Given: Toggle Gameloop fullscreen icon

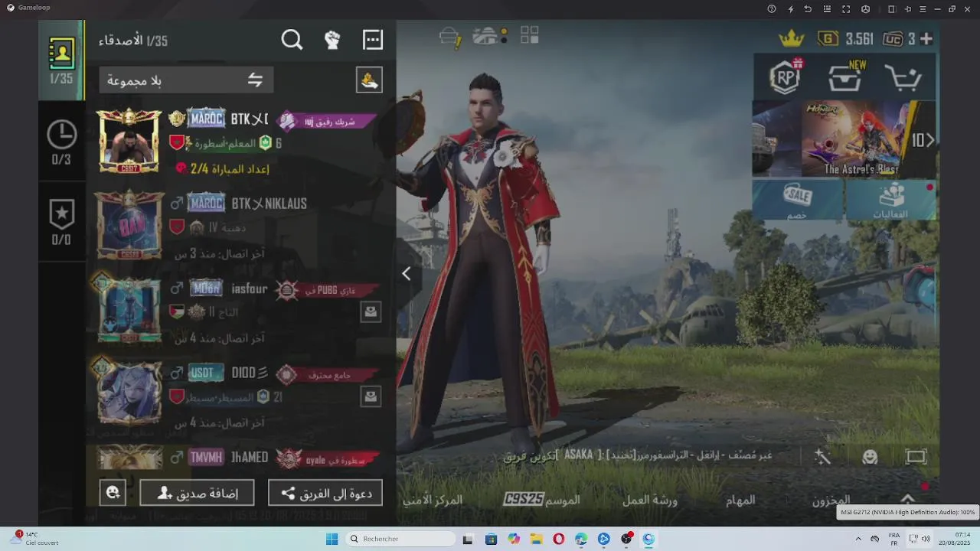Looking at the screenshot, I should pyautogui.click(x=846, y=9).
